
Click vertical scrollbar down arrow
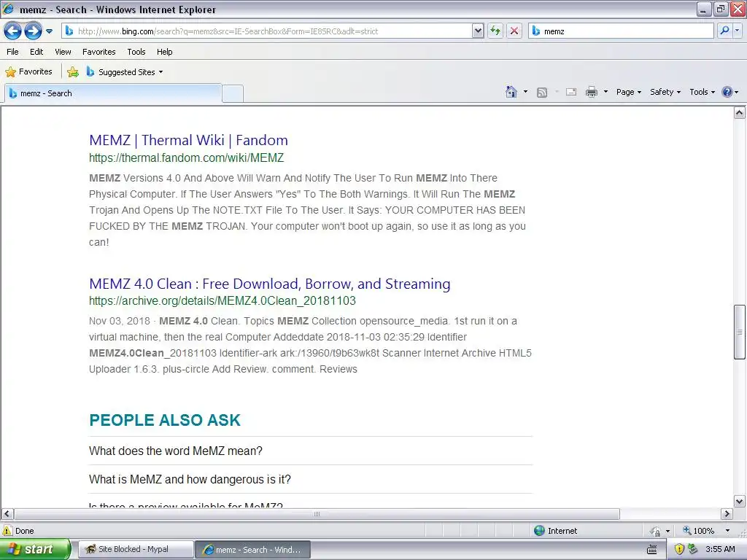click(x=739, y=501)
